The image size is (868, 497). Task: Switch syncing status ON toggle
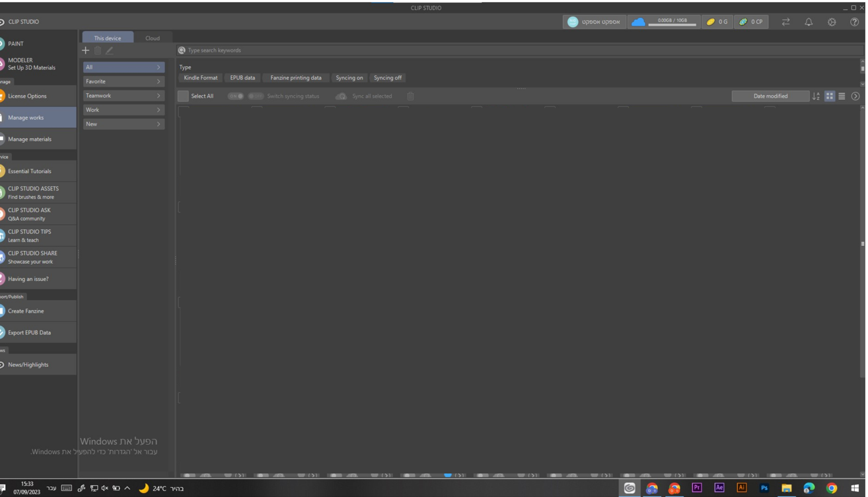[x=235, y=96]
